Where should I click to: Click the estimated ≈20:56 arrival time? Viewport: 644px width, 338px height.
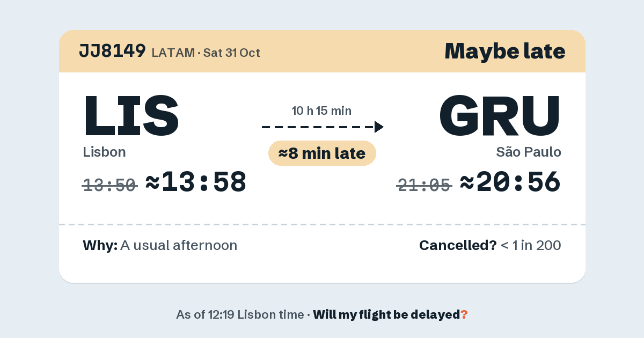[510, 182]
